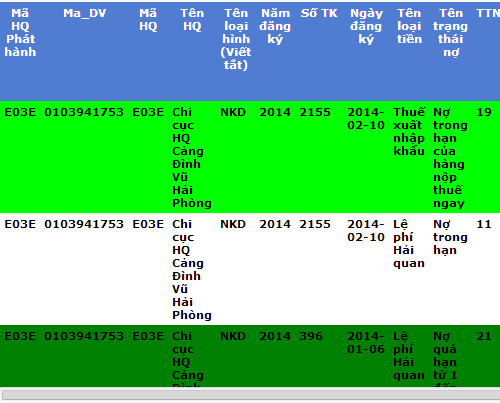
Task: Click the 'Mã HQ Phát hành' column header
Action: point(20,33)
